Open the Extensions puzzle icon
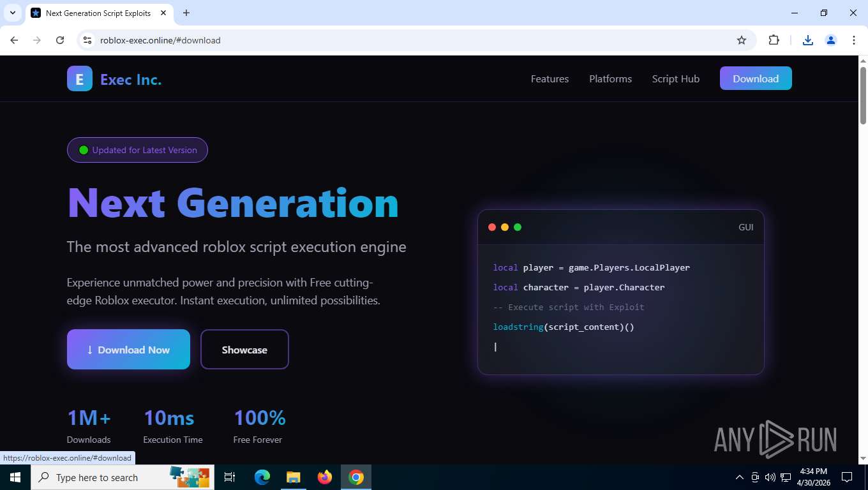Viewport: 868px width, 490px height. pyautogui.click(x=774, y=40)
